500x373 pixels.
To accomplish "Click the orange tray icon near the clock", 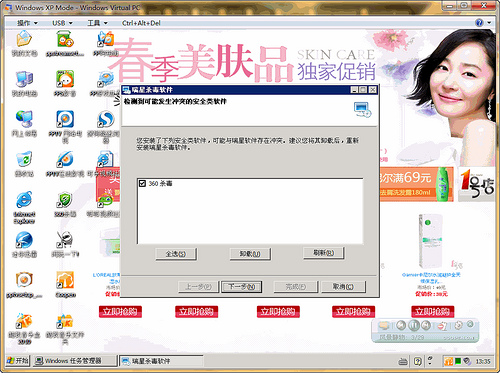I will point(449,361).
